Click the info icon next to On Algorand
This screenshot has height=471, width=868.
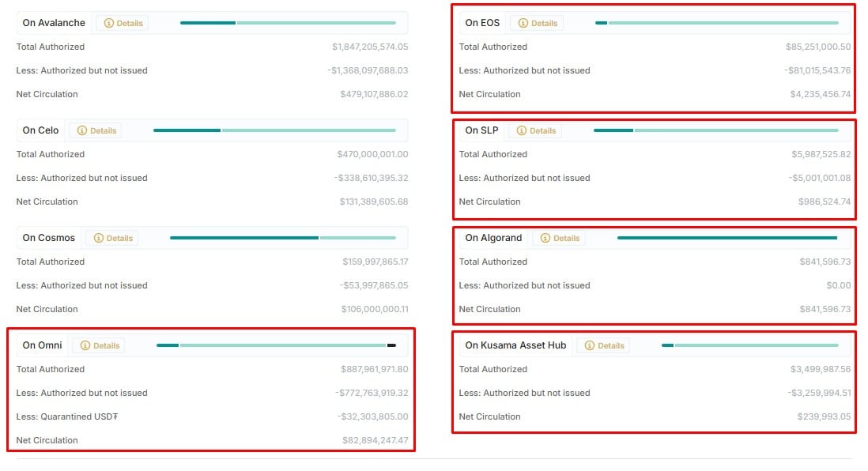pos(545,238)
